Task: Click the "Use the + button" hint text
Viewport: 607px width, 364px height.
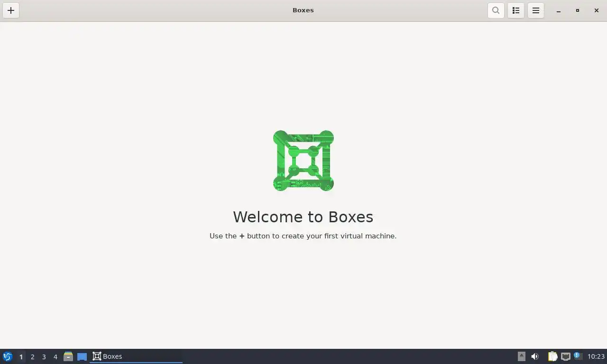Action: 303,236
